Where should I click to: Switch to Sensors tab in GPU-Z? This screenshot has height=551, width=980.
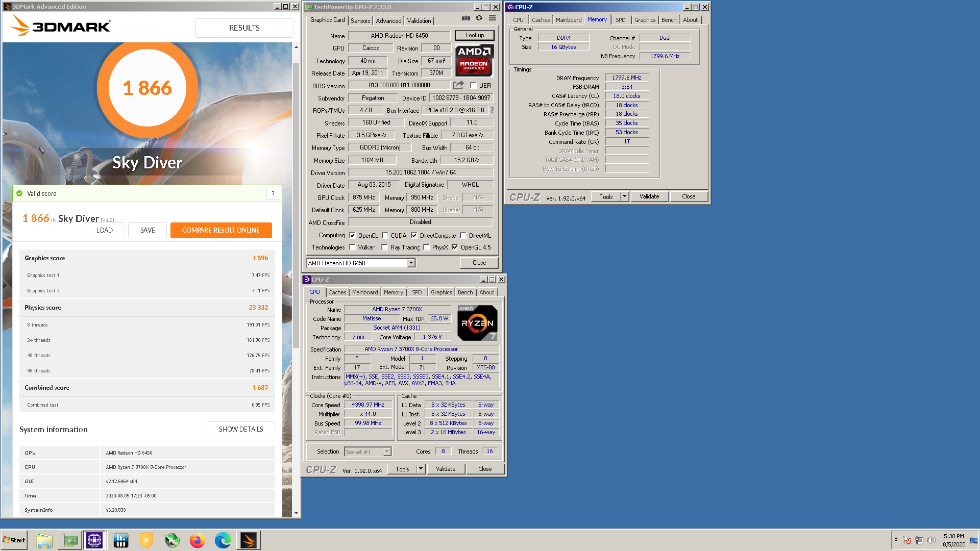click(360, 21)
